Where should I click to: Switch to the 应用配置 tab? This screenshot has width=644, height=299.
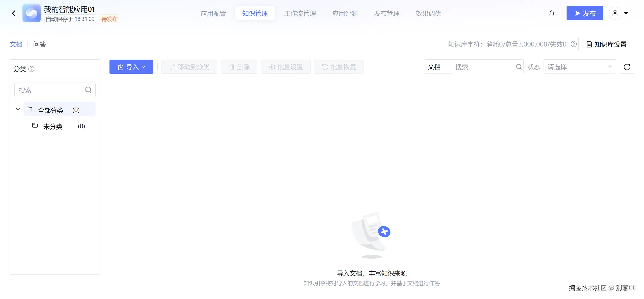tap(213, 13)
